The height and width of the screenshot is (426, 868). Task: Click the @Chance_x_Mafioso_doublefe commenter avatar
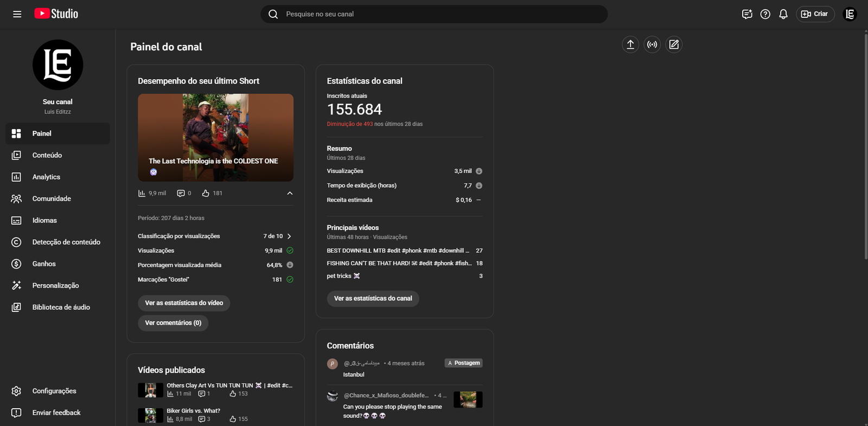coord(333,396)
